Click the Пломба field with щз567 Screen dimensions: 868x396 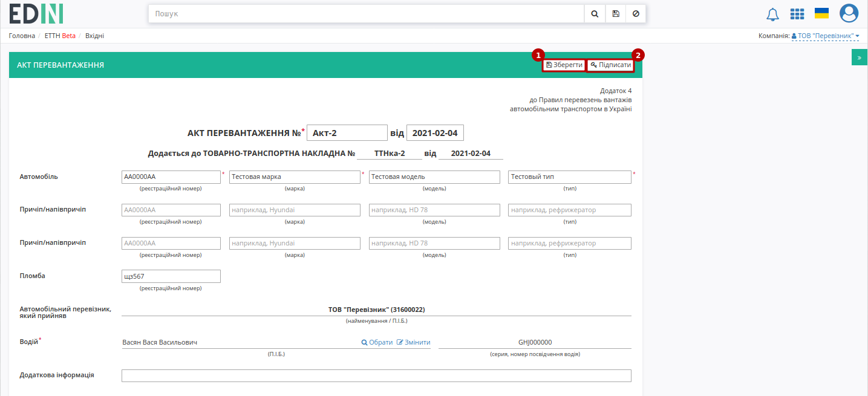[x=171, y=276]
